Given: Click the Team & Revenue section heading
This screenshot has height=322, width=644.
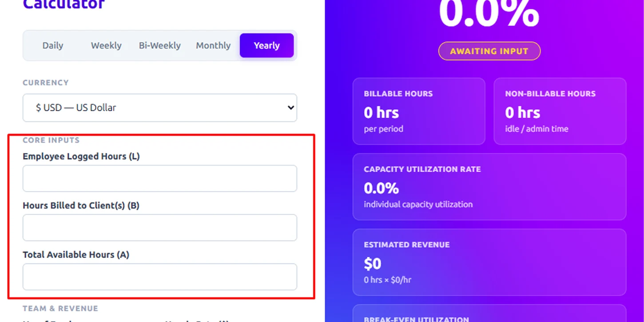Looking at the screenshot, I should [x=60, y=309].
